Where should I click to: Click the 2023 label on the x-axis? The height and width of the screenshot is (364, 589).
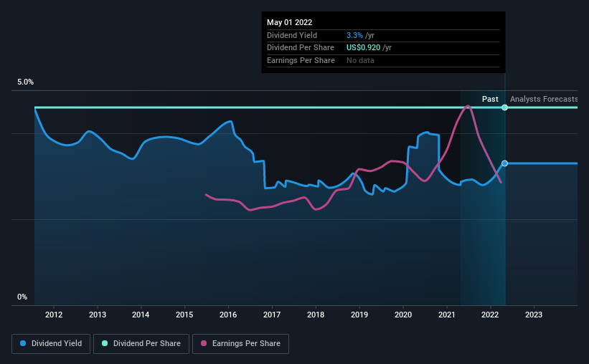534,315
